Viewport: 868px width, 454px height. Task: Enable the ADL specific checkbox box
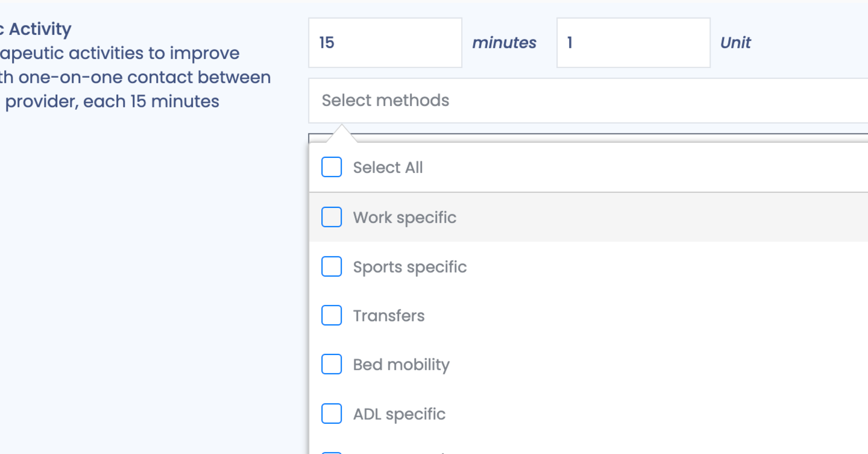332,414
